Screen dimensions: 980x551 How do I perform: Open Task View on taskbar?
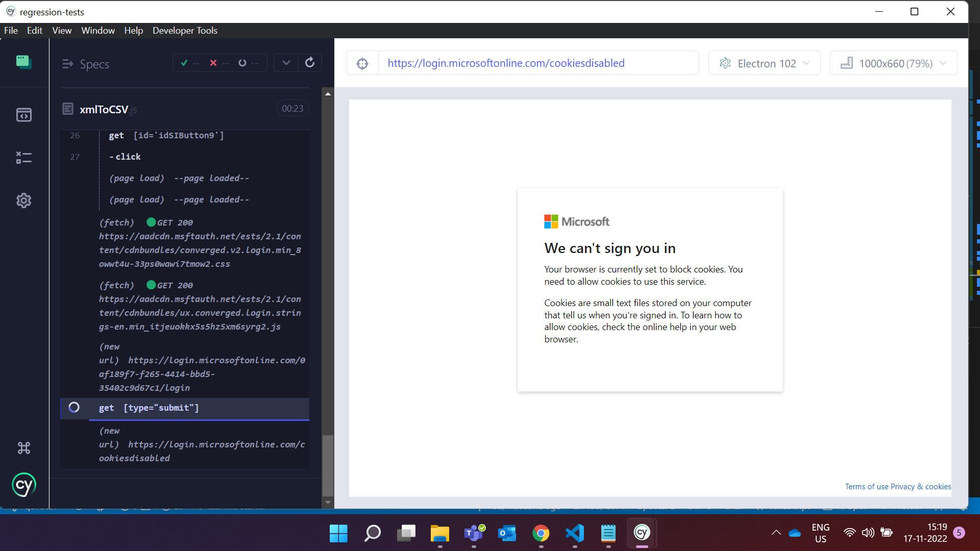(x=406, y=533)
